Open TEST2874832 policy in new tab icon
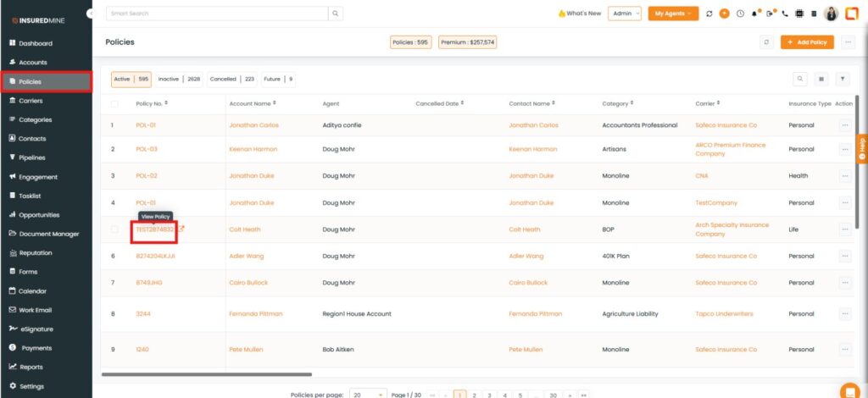Viewport: 868px width, 398px height. point(181,229)
